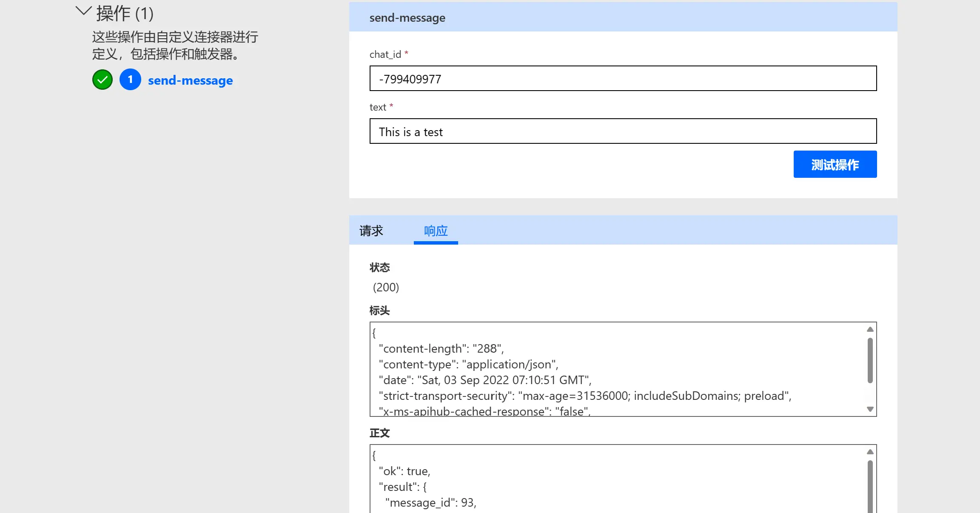Click the chat_id field label
This screenshot has height=513, width=980.
point(385,54)
